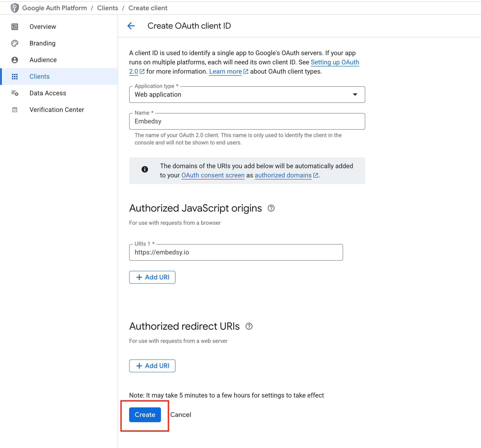Click the back arrow beside Create OAuth client ID
The width and height of the screenshot is (481, 448).
131,26
